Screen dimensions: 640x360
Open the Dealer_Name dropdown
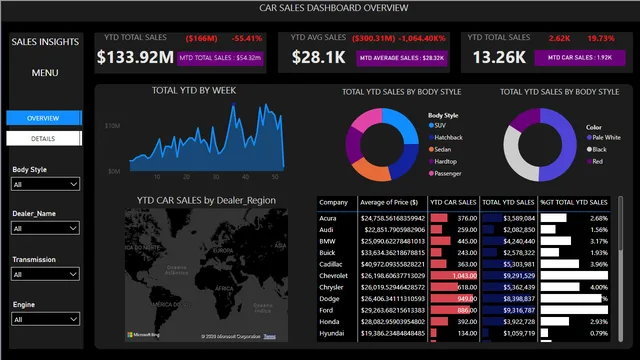45,228
